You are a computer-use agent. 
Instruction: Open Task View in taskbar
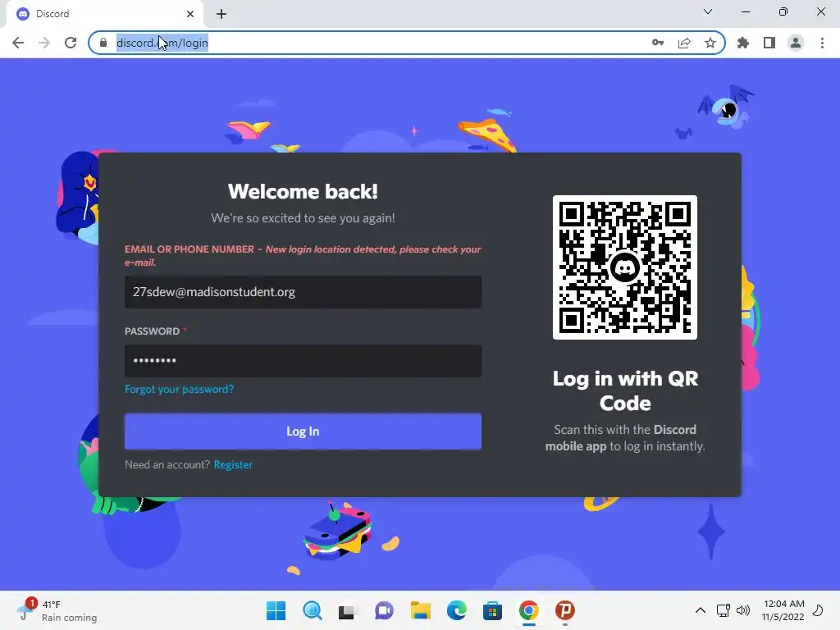348,610
